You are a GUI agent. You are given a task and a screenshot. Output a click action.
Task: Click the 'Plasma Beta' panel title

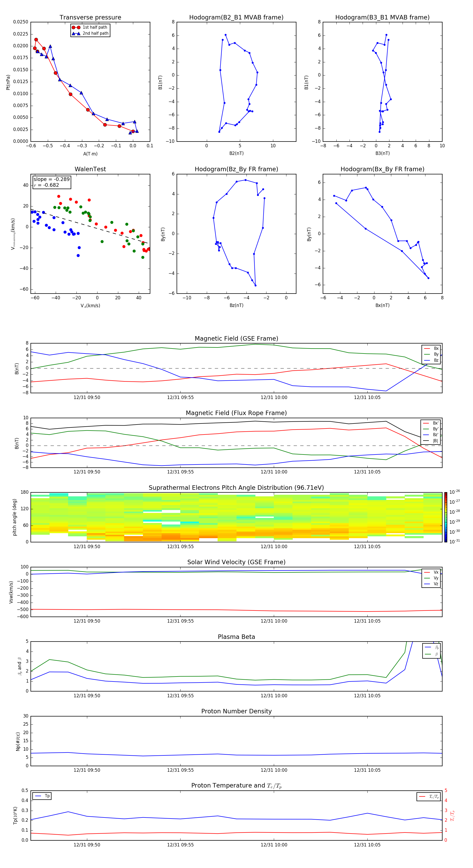(236, 637)
